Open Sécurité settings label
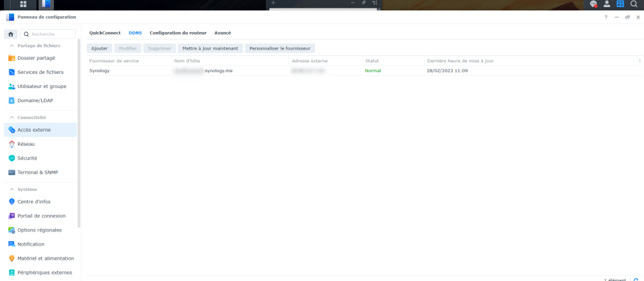Viewport: 644px width, 281px height. 28,158
